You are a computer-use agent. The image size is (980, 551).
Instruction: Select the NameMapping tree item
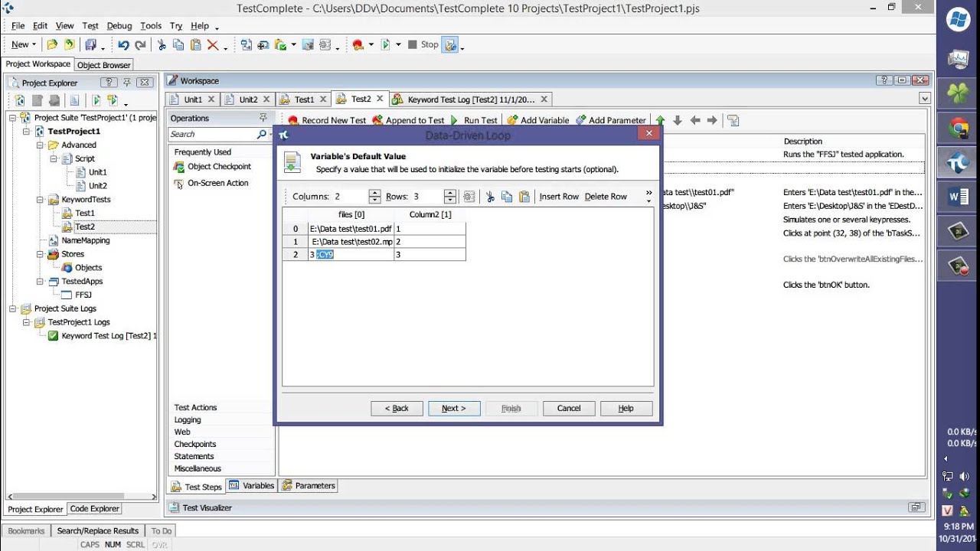click(x=86, y=240)
